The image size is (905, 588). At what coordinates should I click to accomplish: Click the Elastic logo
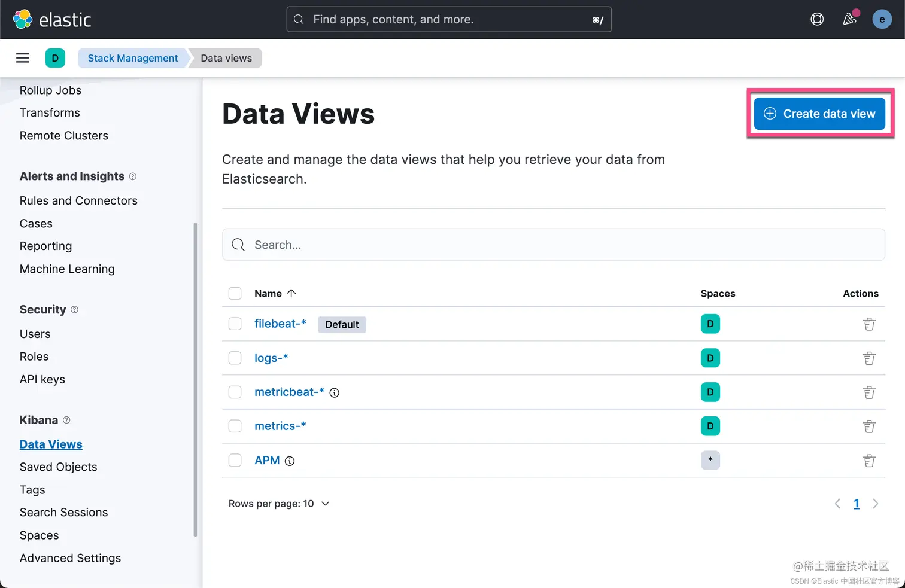(52, 20)
